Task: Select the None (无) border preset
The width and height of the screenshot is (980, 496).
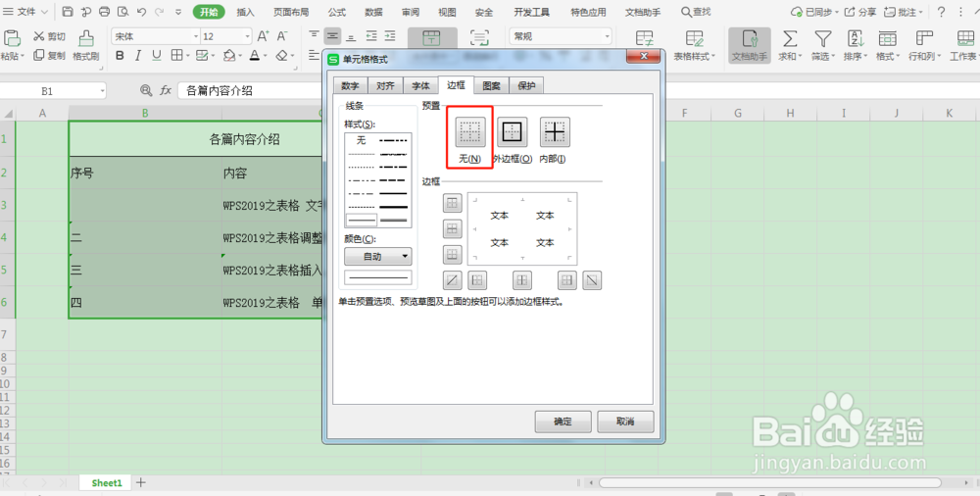Action: click(469, 132)
